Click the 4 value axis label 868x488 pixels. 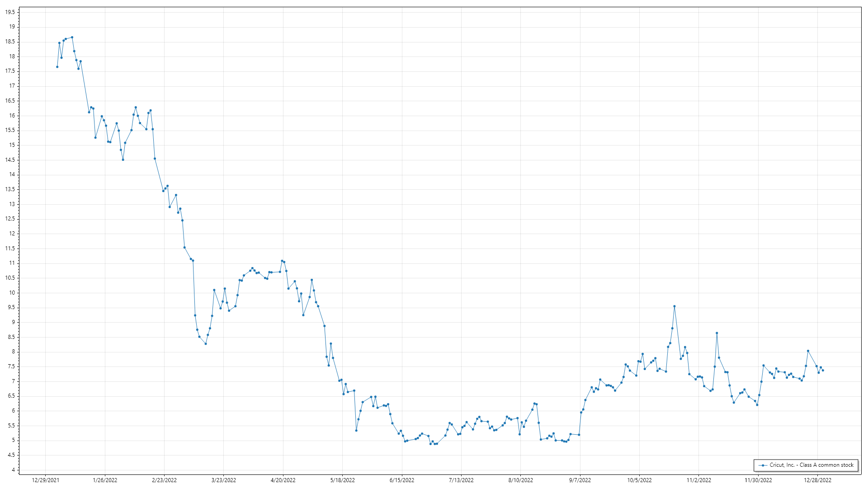point(13,470)
